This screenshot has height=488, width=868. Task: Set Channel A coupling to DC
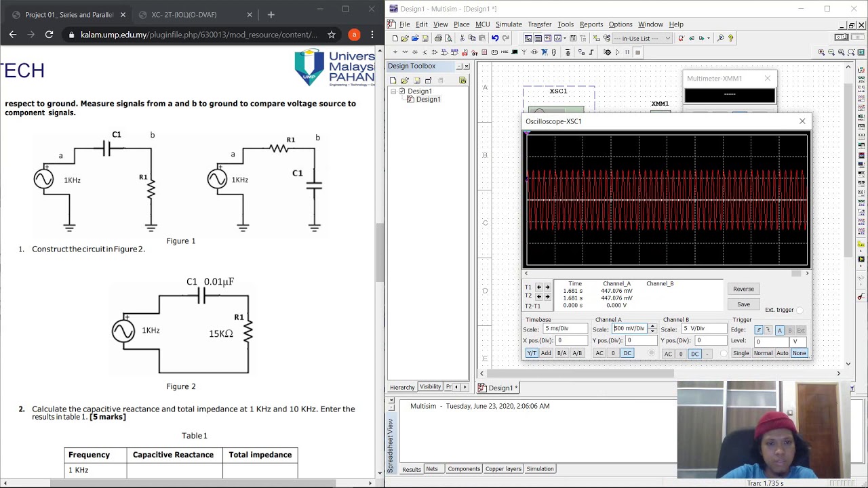[627, 353]
